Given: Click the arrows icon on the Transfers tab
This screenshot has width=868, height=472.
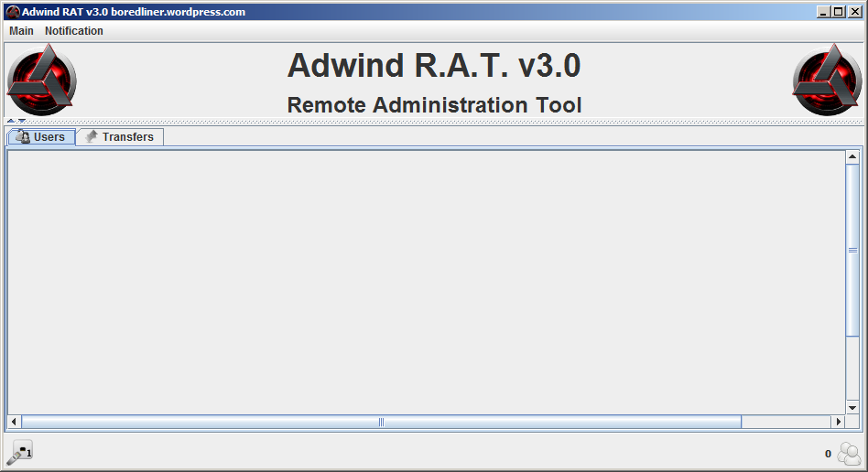Looking at the screenshot, I should pyautogui.click(x=92, y=137).
